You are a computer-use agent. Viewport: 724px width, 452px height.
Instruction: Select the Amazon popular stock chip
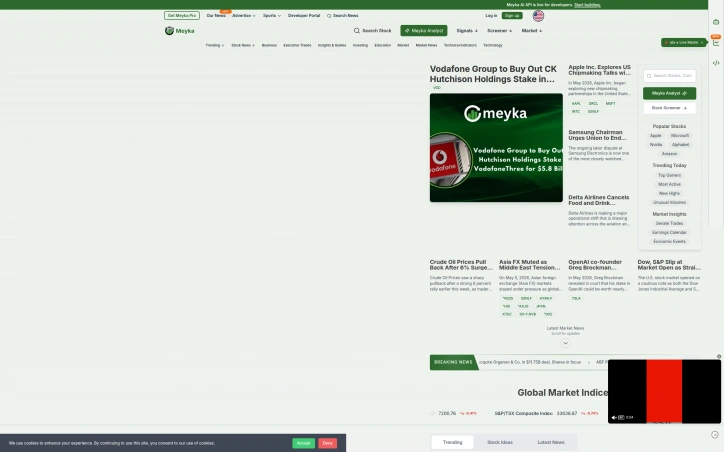[669, 154]
